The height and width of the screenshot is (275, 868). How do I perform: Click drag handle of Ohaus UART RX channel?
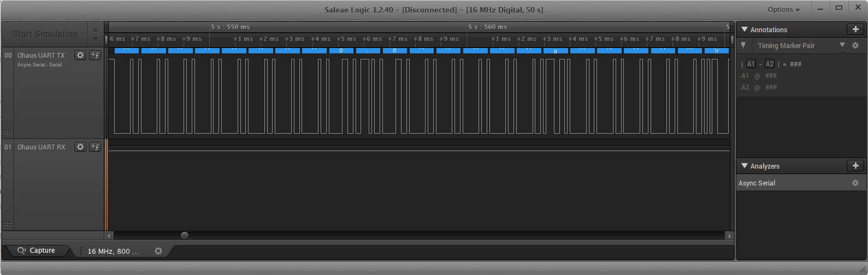8,224
